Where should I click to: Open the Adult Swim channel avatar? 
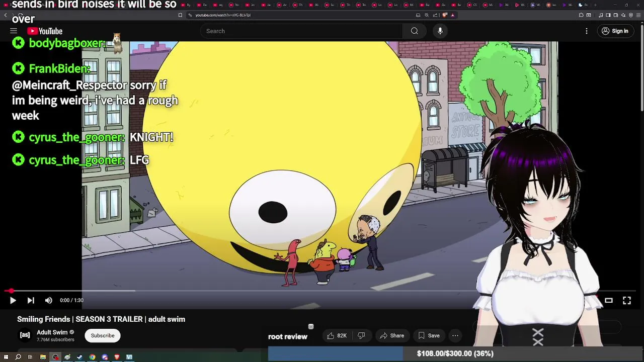[25, 335]
